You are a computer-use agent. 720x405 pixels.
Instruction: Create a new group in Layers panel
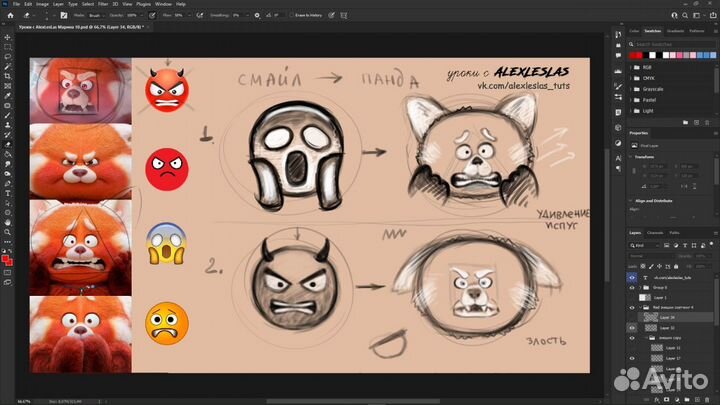(x=687, y=399)
